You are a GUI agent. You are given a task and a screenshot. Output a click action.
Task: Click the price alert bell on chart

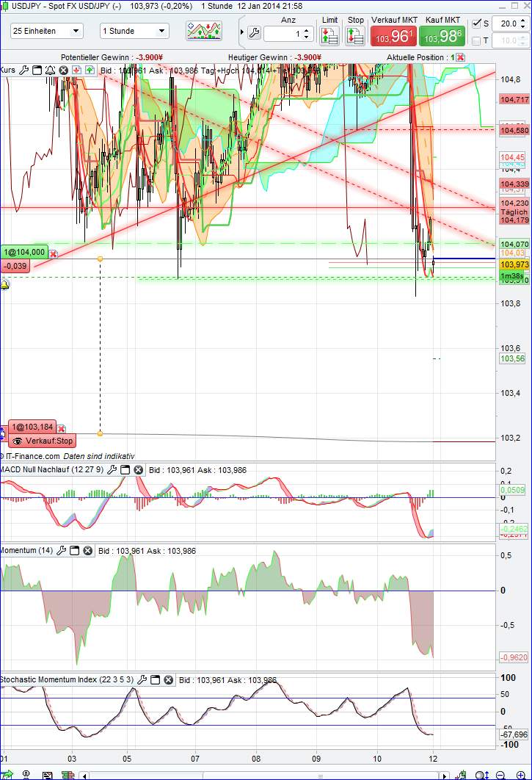click(4, 285)
